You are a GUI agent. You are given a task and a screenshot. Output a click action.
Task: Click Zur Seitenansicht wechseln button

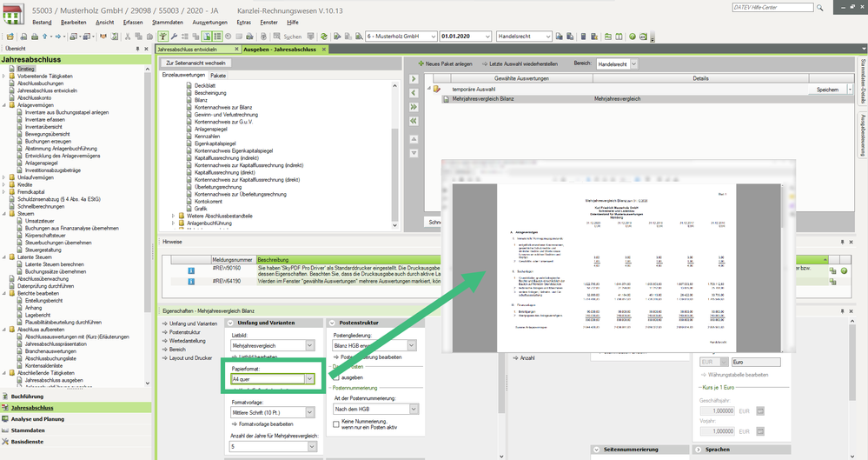coord(195,63)
